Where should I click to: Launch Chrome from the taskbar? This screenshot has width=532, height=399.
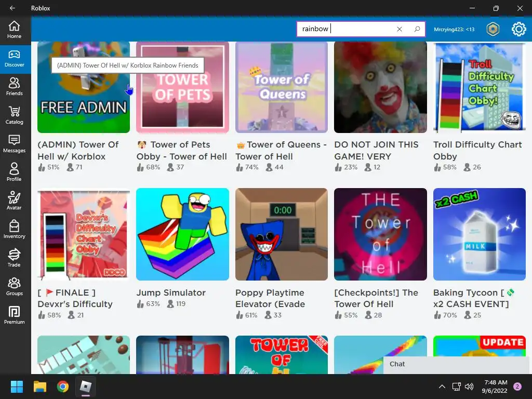pyautogui.click(x=63, y=387)
